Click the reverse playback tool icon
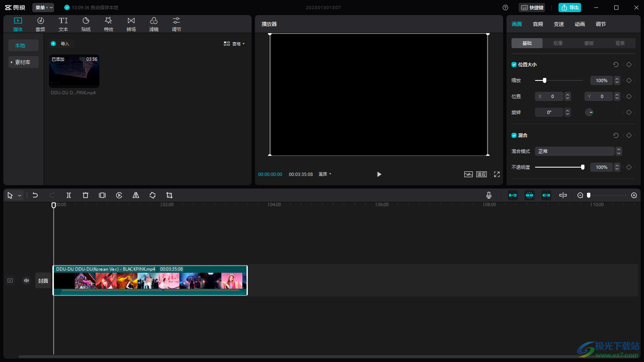Viewport: 644px width, 362px height. pyautogui.click(x=119, y=195)
